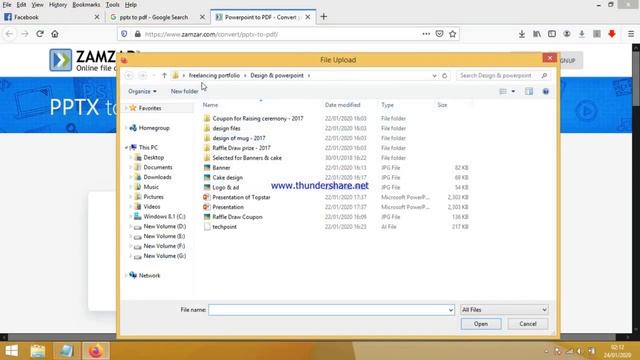Toggle the preview pane in dialog
640x360 pixels.
(529, 91)
